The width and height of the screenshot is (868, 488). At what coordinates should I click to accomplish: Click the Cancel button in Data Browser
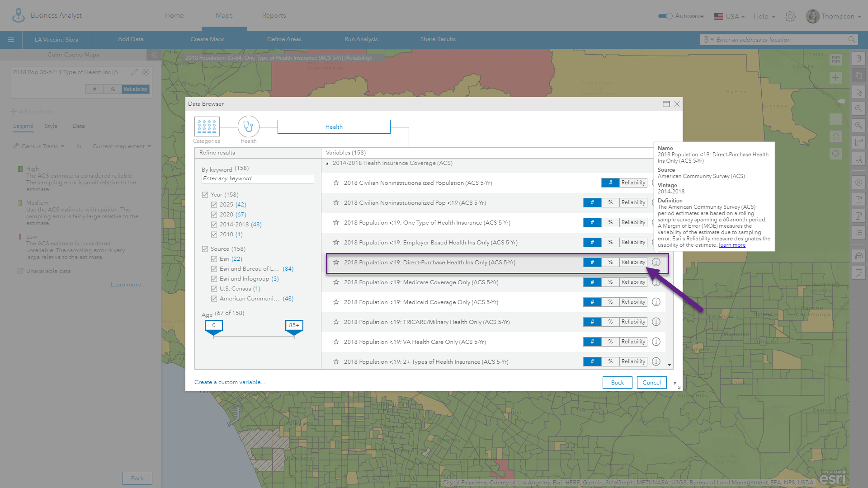652,382
